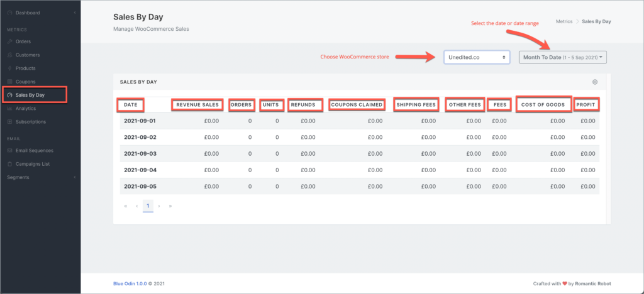The width and height of the screenshot is (644, 294).
Task: Click the Orders icon in sidebar
Action: point(9,41)
